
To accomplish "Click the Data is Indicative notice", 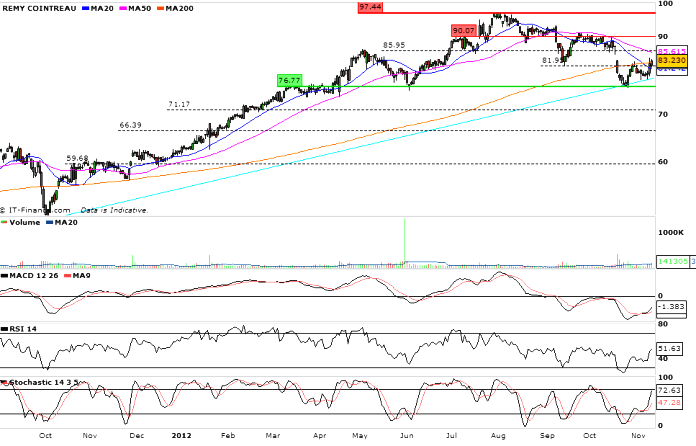I will [114, 210].
